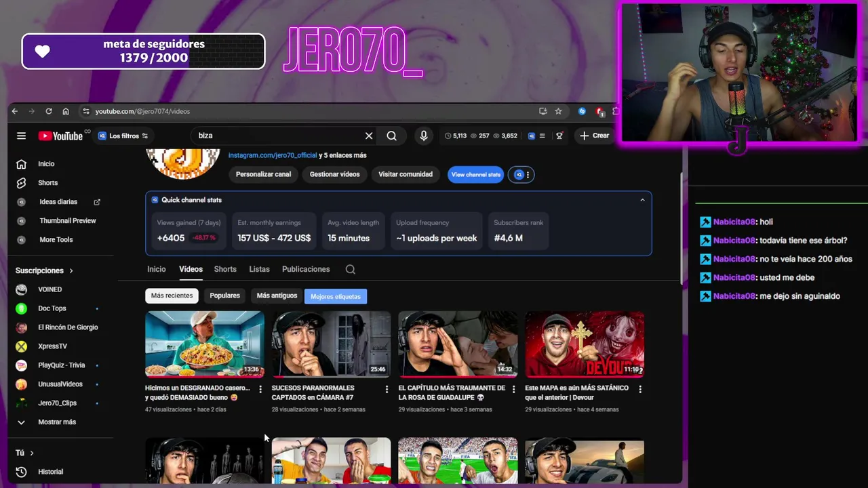Reload the page with the refresh icon
The height and width of the screenshot is (488, 868).
49,111
